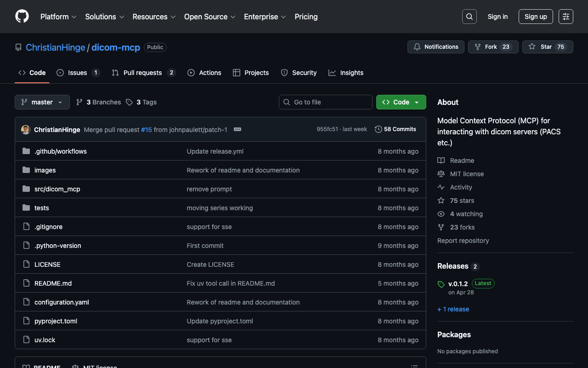Star the dicom-mcp repository
This screenshot has height=368, width=588.
point(547,47)
